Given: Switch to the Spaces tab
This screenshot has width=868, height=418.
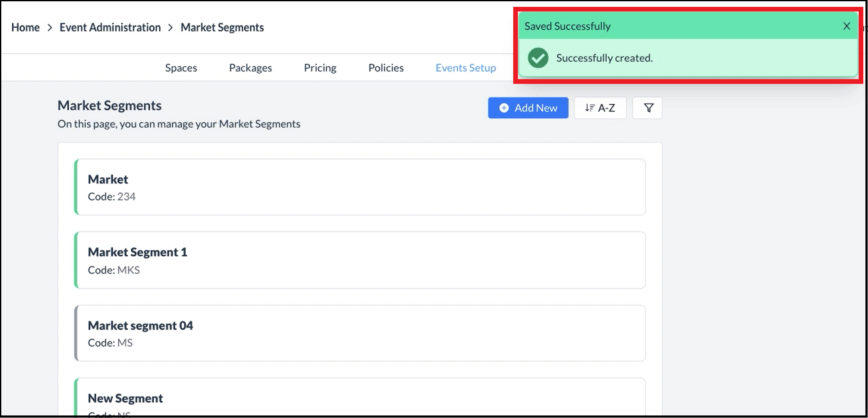Looking at the screenshot, I should coord(181,68).
